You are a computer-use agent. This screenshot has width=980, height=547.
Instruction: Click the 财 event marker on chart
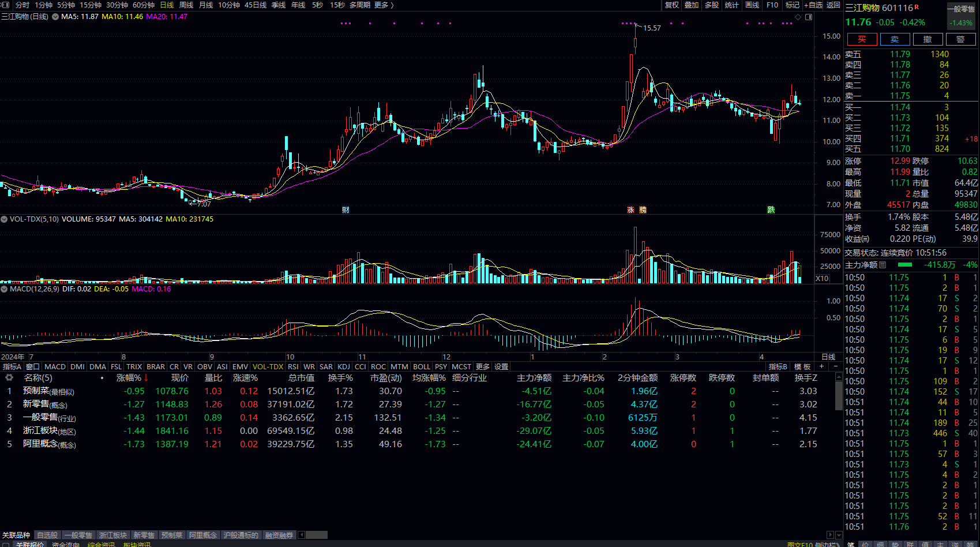tap(346, 210)
